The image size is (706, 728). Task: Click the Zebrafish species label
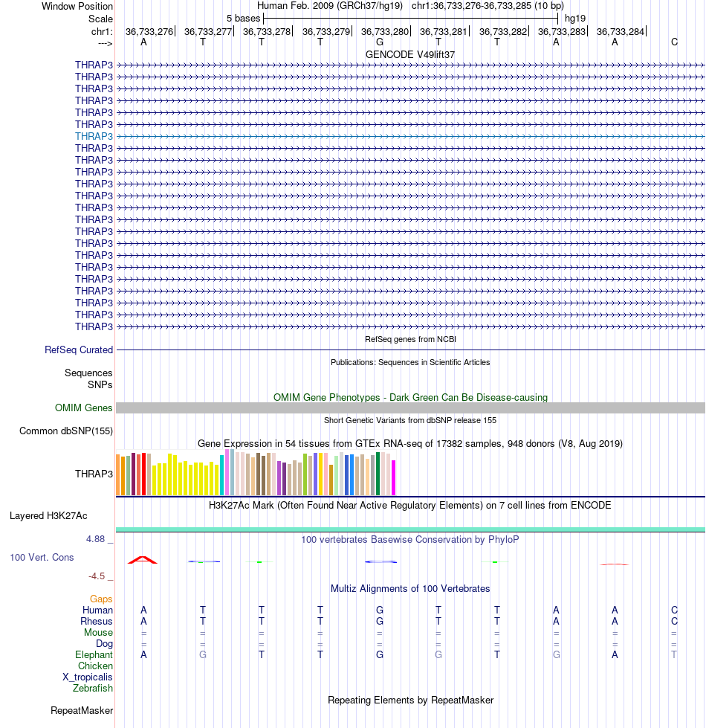click(92, 688)
